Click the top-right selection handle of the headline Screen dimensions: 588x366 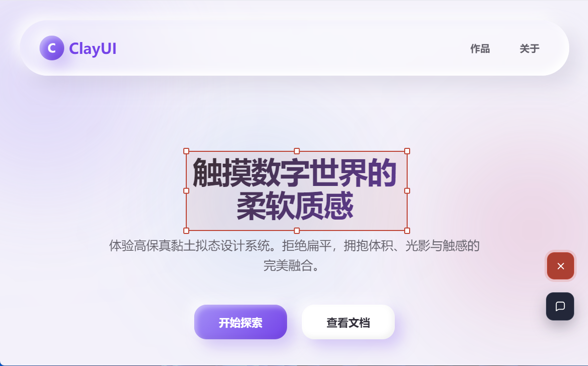[x=407, y=151]
